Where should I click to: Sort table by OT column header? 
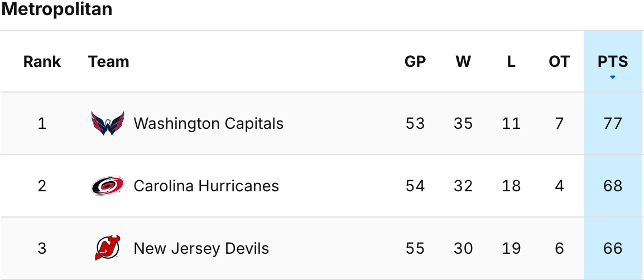tap(559, 61)
